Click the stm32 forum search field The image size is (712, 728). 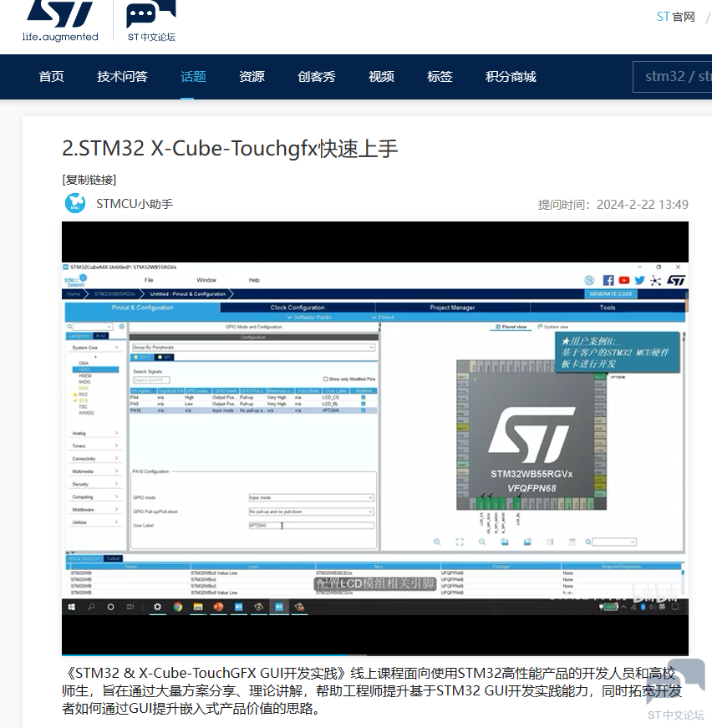click(x=673, y=77)
